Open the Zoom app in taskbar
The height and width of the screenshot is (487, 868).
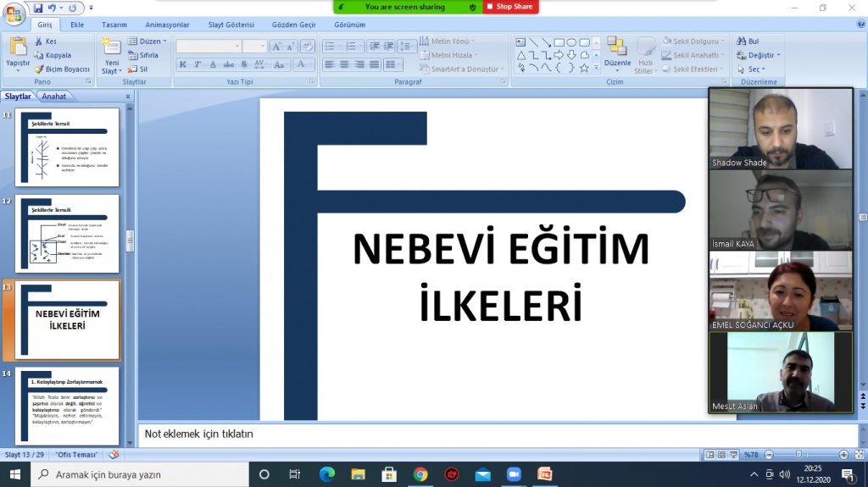514,474
